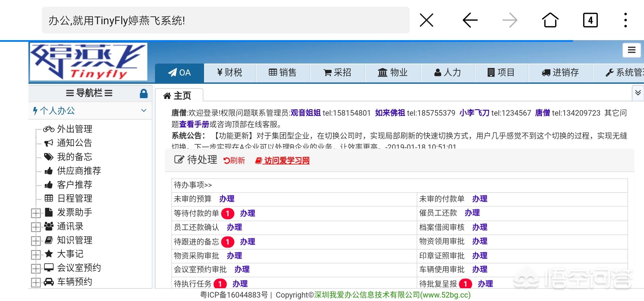Click the hamburger menu button at top right
644x301 pixels.
coord(632,50)
